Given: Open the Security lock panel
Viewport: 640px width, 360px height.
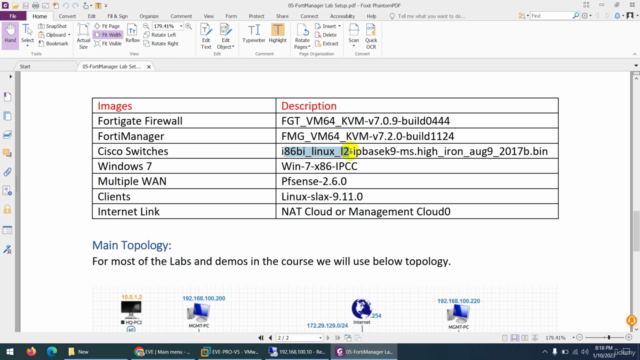Looking at the screenshot, I should (x=7, y=210).
